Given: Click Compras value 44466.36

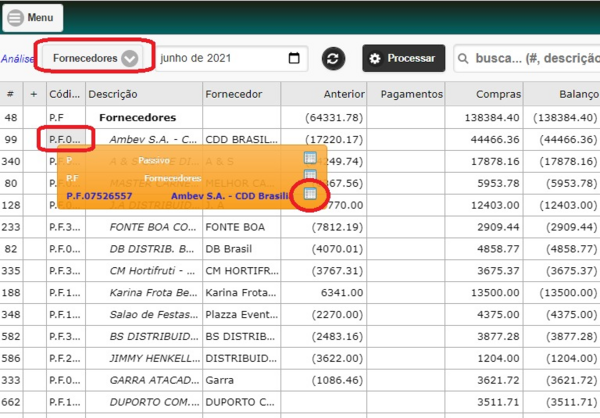Looking at the screenshot, I should (495, 139).
